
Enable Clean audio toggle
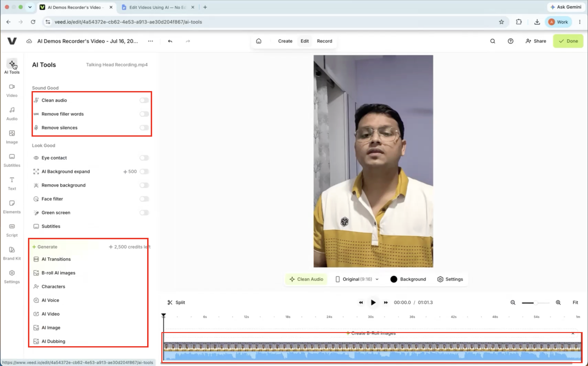click(144, 100)
